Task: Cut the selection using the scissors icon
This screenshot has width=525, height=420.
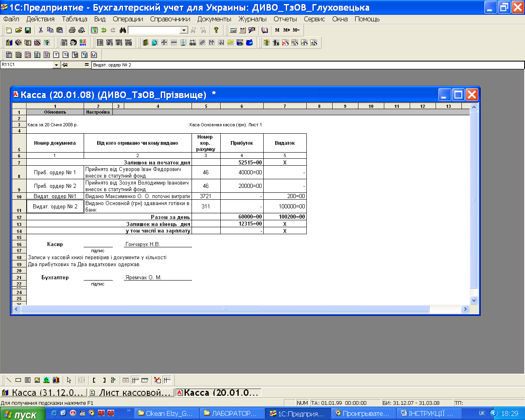Action: tap(41, 30)
